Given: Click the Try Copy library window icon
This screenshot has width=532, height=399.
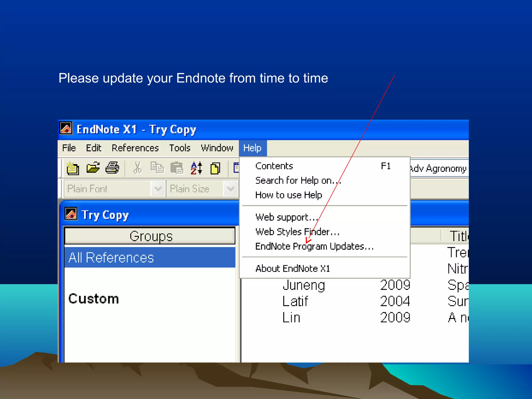Looking at the screenshot, I should (71, 214).
